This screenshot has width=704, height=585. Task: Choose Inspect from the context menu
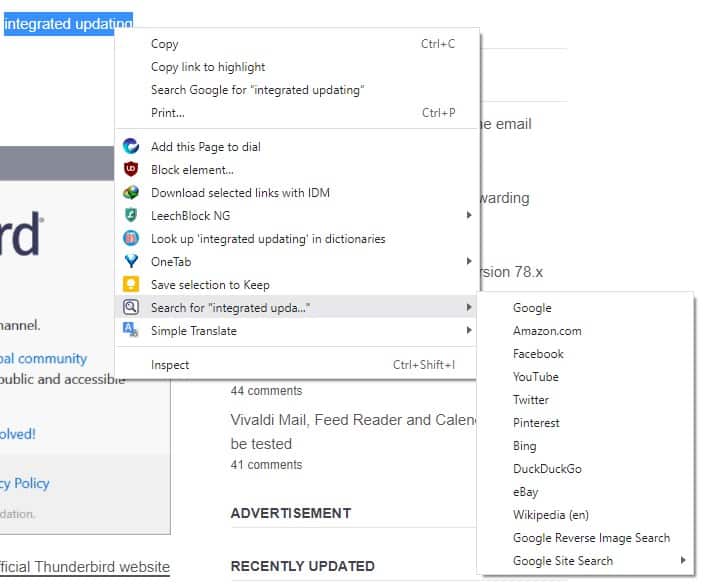point(297,364)
